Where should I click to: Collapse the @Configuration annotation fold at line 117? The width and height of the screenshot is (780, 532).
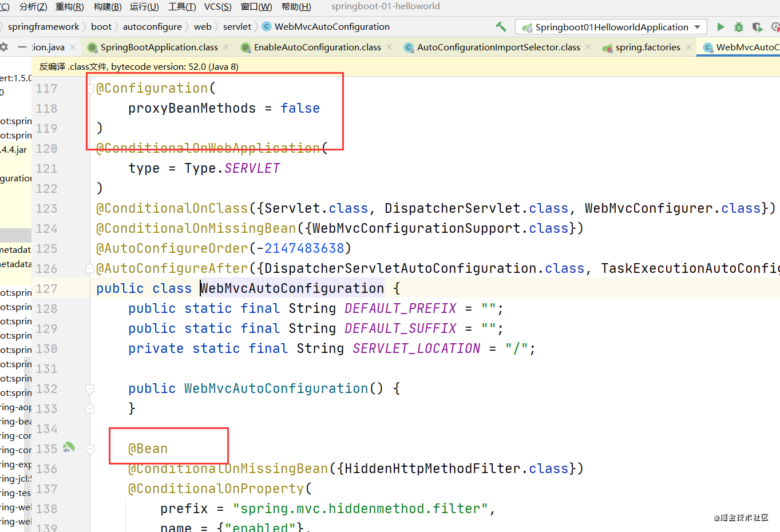coord(90,89)
